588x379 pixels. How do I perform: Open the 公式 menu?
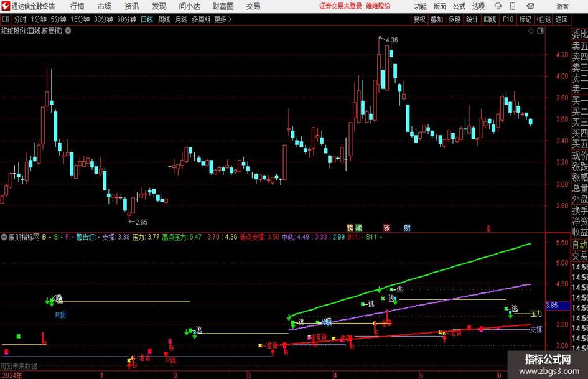(x=459, y=6)
